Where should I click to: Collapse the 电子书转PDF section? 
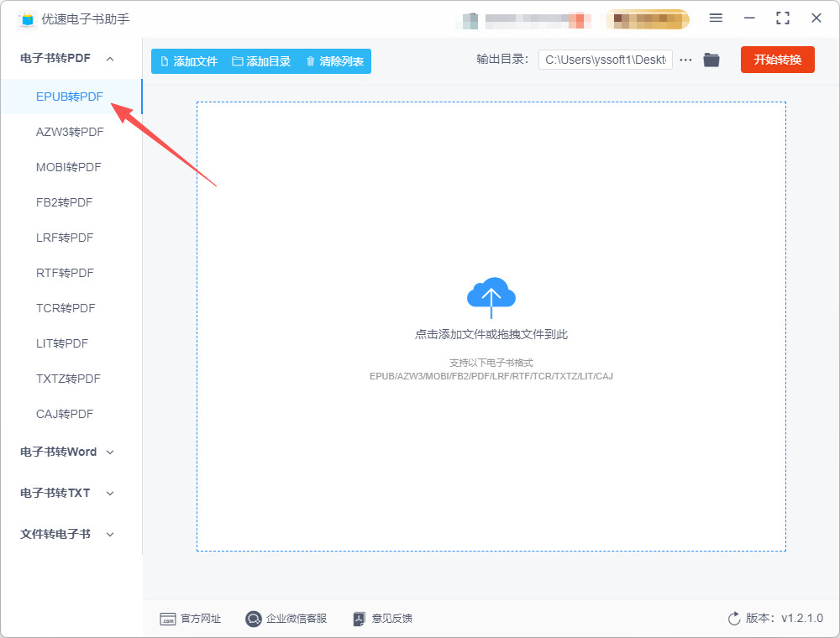pyautogui.click(x=67, y=58)
